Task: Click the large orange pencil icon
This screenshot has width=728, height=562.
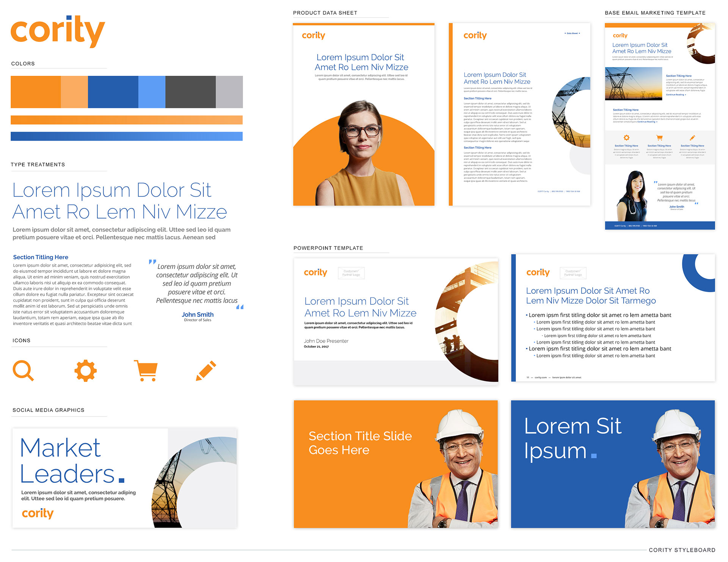Action: [206, 371]
